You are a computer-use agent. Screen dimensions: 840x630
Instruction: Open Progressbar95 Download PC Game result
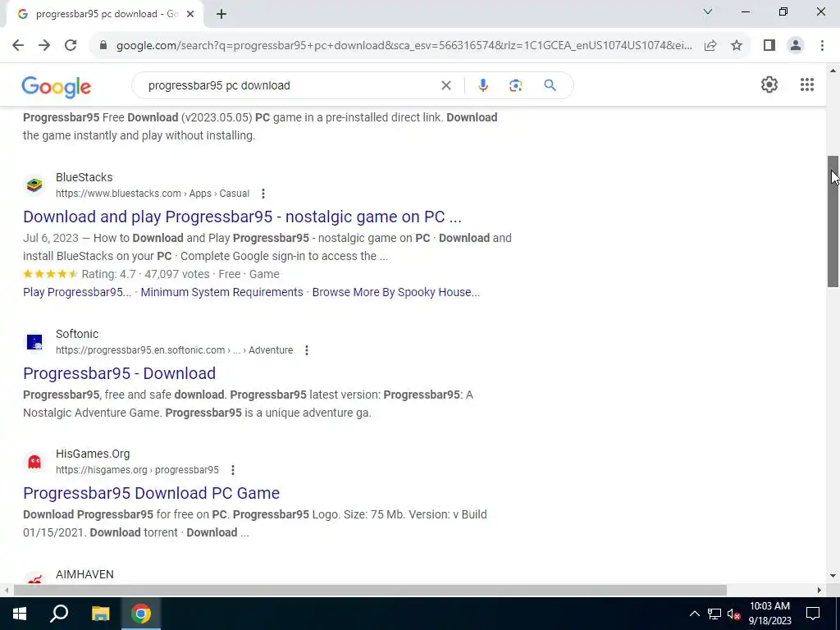152,493
